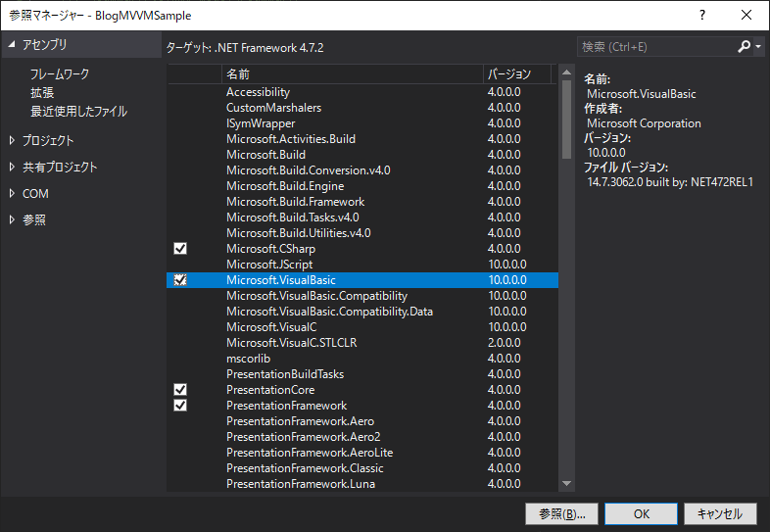This screenshot has width=770, height=532.
Task: Click the scrollbar up arrow
Action: pos(566,73)
